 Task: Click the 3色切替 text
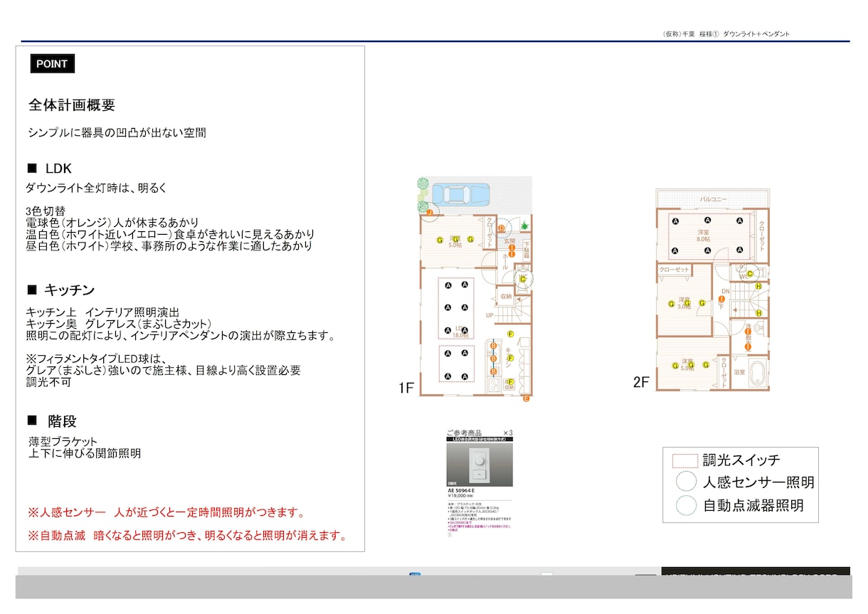tap(45, 211)
